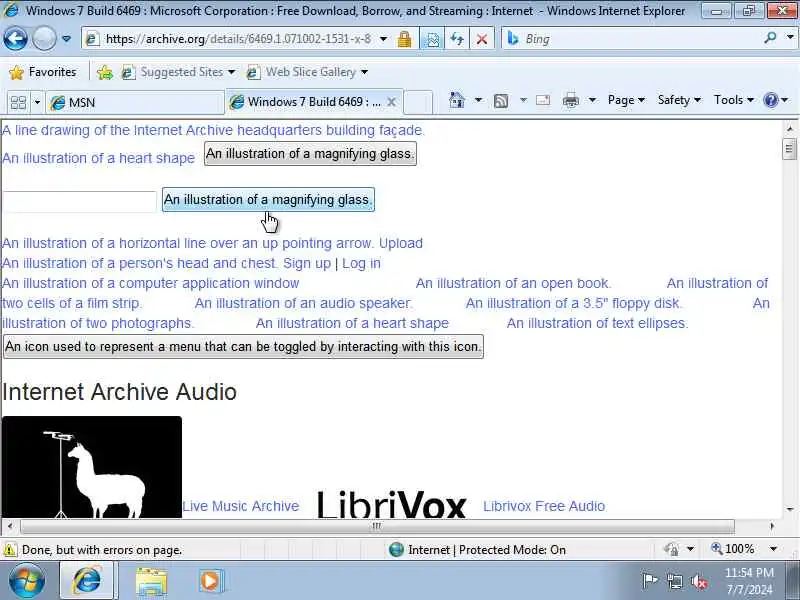Click the llama Live Music thumbnail

92,467
